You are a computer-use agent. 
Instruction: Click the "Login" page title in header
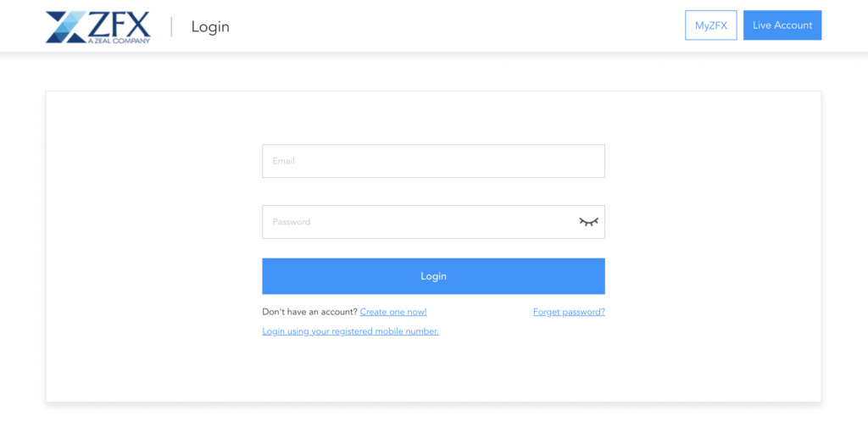click(x=210, y=26)
